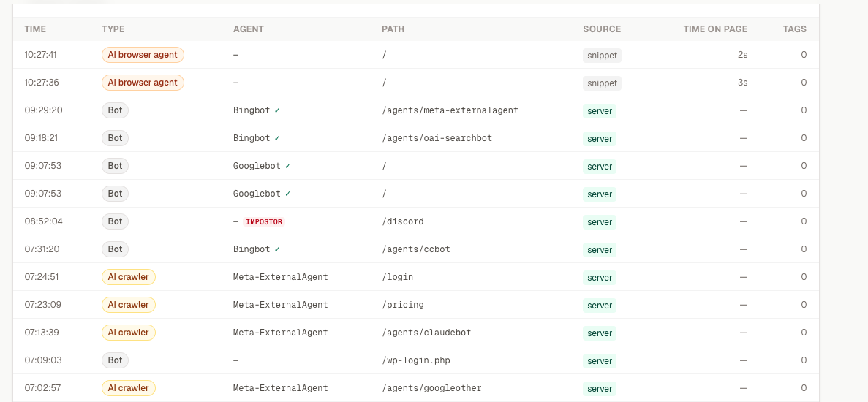The width and height of the screenshot is (868, 402).
Task: Click the tags count 0 in /pricing row
Action: [x=804, y=304]
